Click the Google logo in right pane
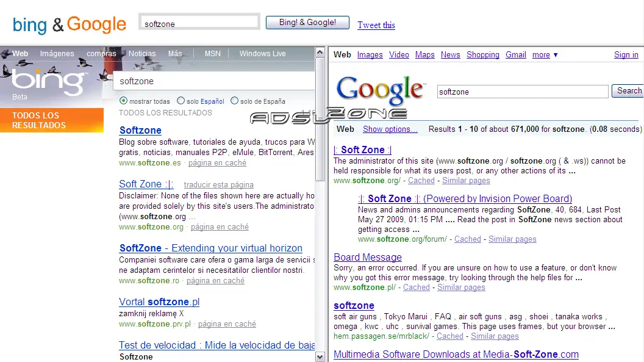This screenshot has width=644, height=362. pyautogui.click(x=381, y=90)
